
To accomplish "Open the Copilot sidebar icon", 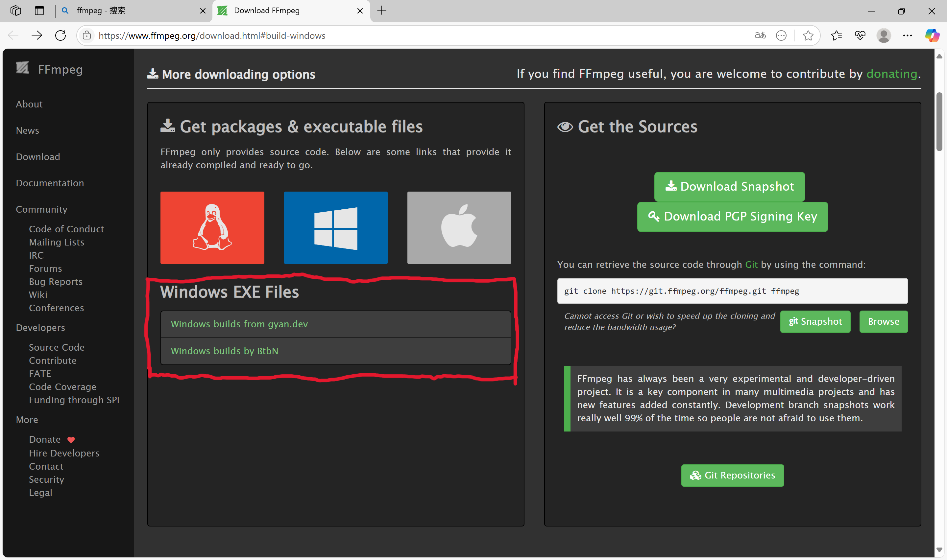I will click(932, 35).
